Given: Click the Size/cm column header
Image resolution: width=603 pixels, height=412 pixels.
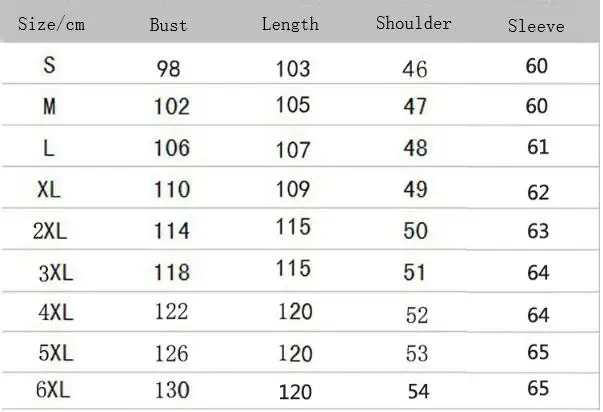Looking at the screenshot, I should pyautogui.click(x=52, y=24).
